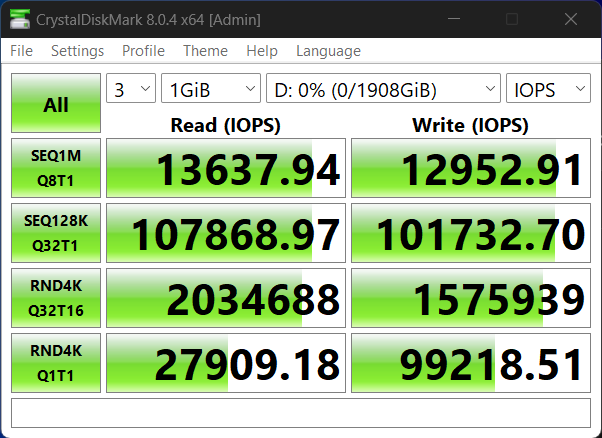Click the RND4K Q1T1 read result 27909.18
Viewport: 602px width, 438px height.
[x=226, y=363]
